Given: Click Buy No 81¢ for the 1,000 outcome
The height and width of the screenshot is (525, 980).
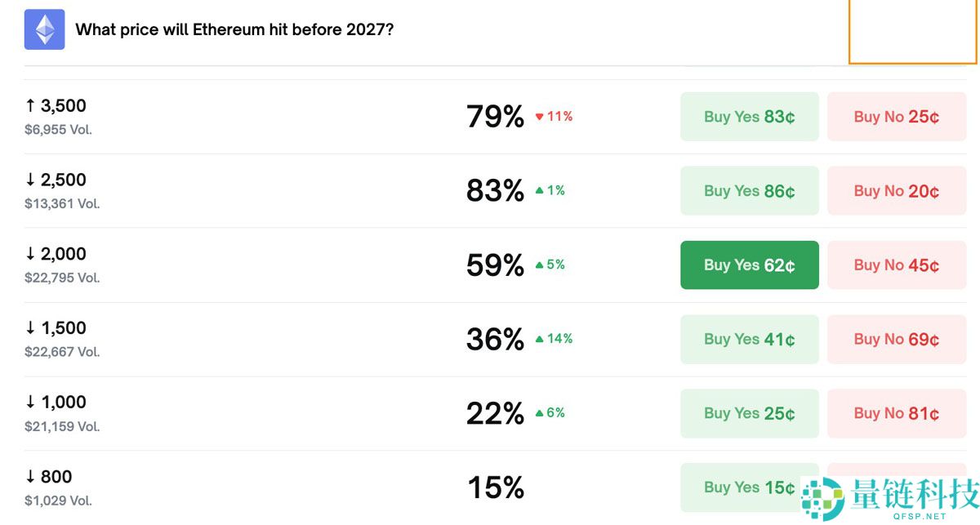Looking at the screenshot, I should click(896, 413).
